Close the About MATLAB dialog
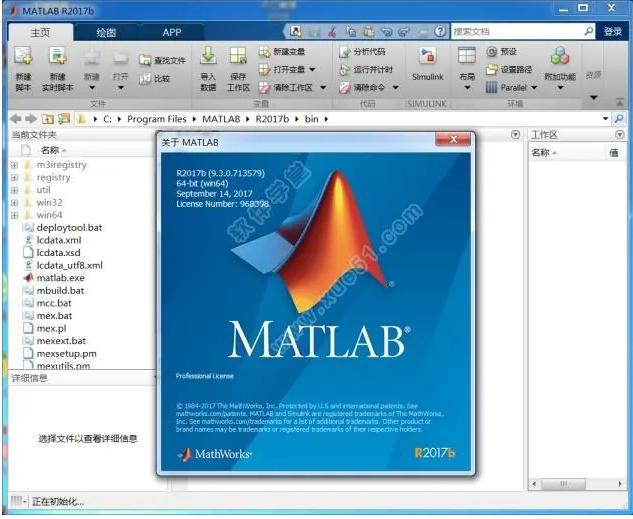This screenshot has height=519, width=633. coord(453,140)
